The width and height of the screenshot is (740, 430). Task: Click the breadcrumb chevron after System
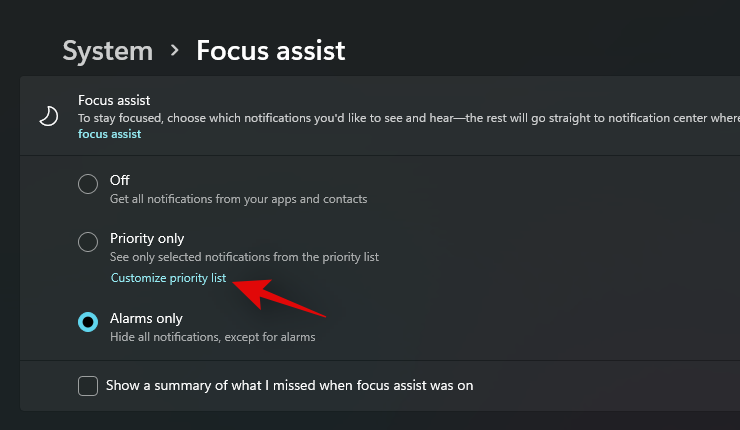coord(175,50)
